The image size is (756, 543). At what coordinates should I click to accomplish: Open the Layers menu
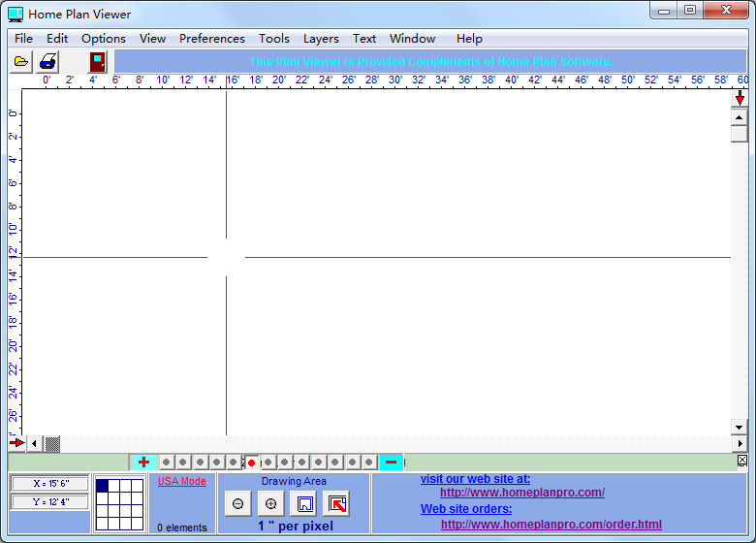click(321, 39)
